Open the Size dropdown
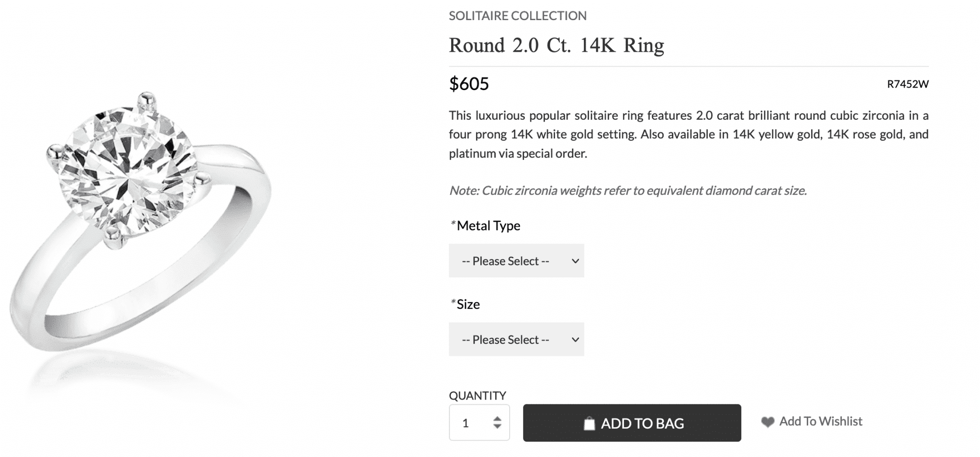The width and height of the screenshot is (980, 457). [x=516, y=340]
